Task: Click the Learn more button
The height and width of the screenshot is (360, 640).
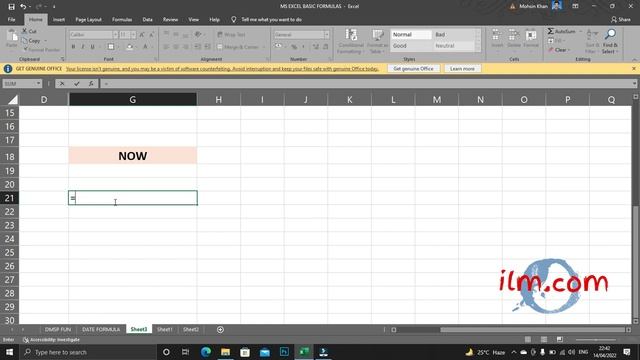Action: [x=462, y=69]
